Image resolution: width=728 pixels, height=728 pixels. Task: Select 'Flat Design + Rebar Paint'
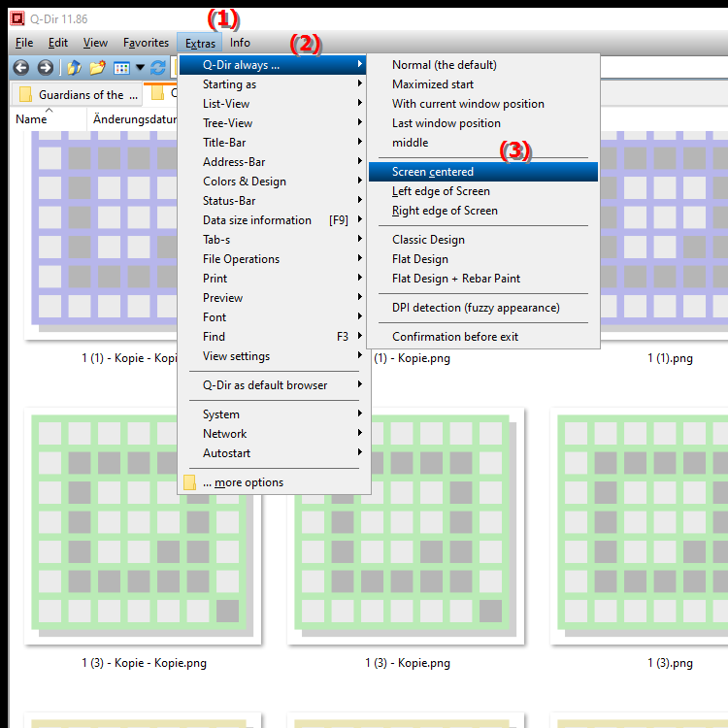[x=456, y=279]
